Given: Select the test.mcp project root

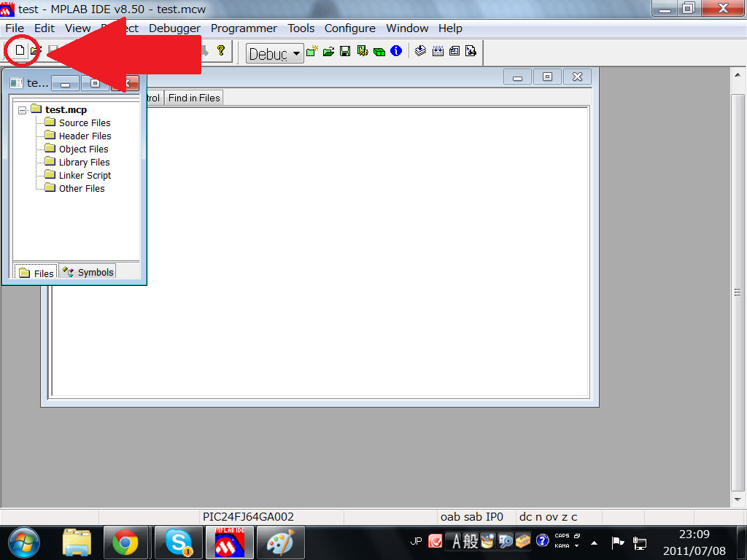Looking at the screenshot, I should tap(66, 109).
